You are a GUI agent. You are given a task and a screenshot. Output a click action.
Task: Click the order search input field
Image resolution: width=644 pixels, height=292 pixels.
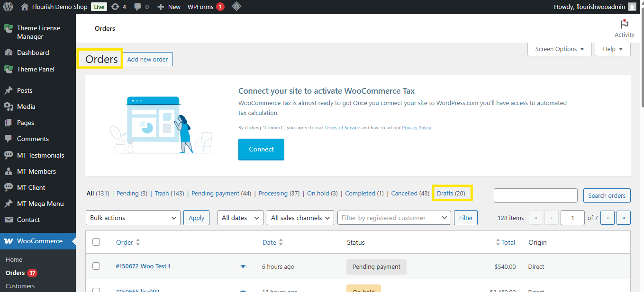pyautogui.click(x=535, y=195)
